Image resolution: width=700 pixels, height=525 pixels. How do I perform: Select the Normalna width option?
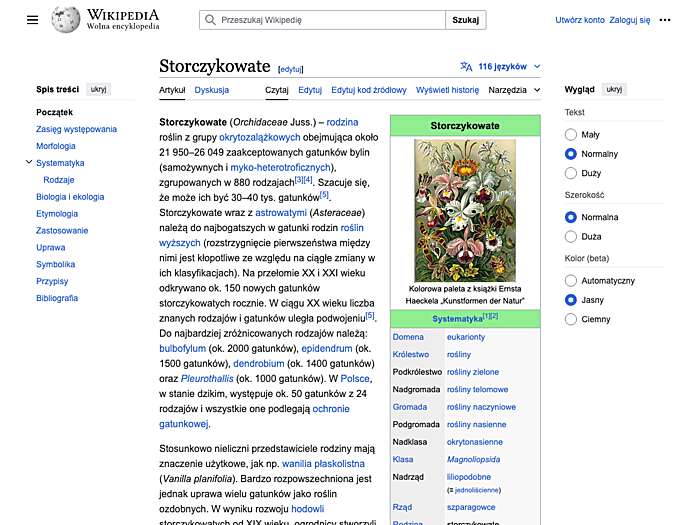tap(571, 217)
